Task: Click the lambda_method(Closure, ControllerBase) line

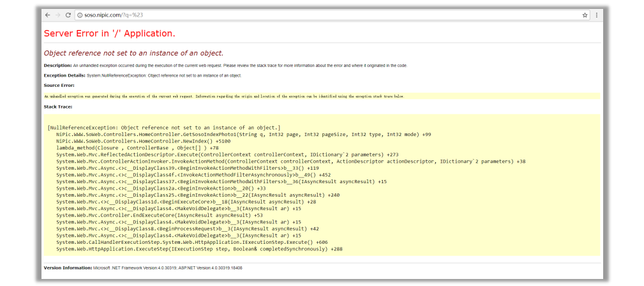Action: click(x=138, y=147)
